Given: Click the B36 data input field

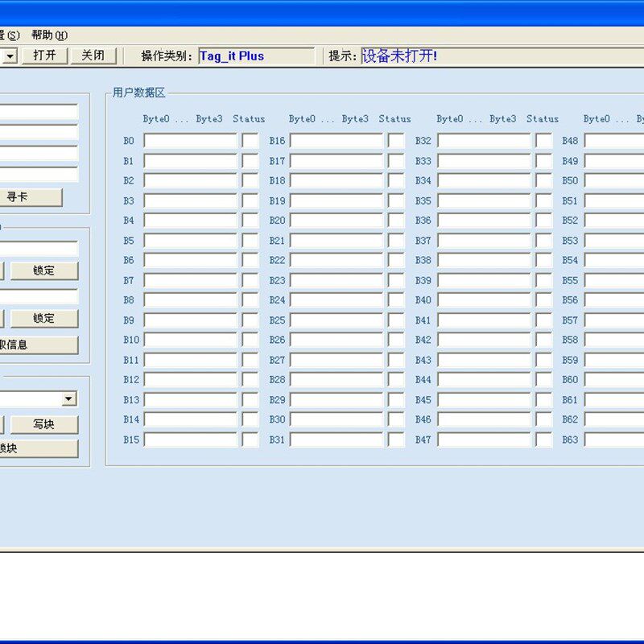Looking at the screenshot, I should pyautogui.click(x=484, y=221).
